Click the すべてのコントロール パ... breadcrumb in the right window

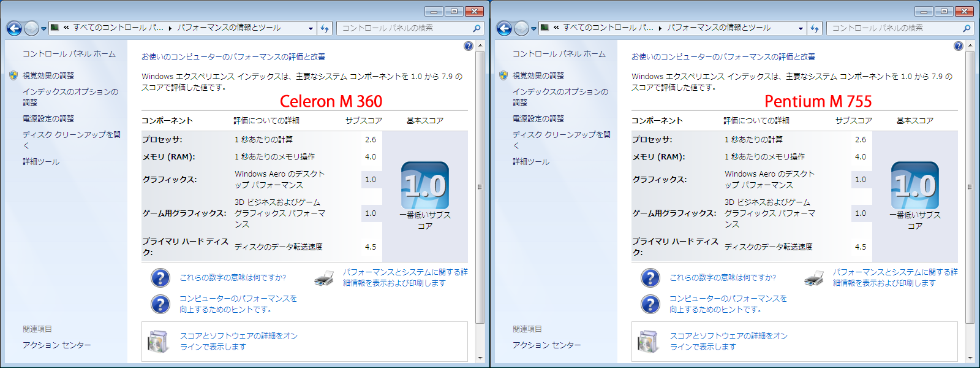click(608, 28)
